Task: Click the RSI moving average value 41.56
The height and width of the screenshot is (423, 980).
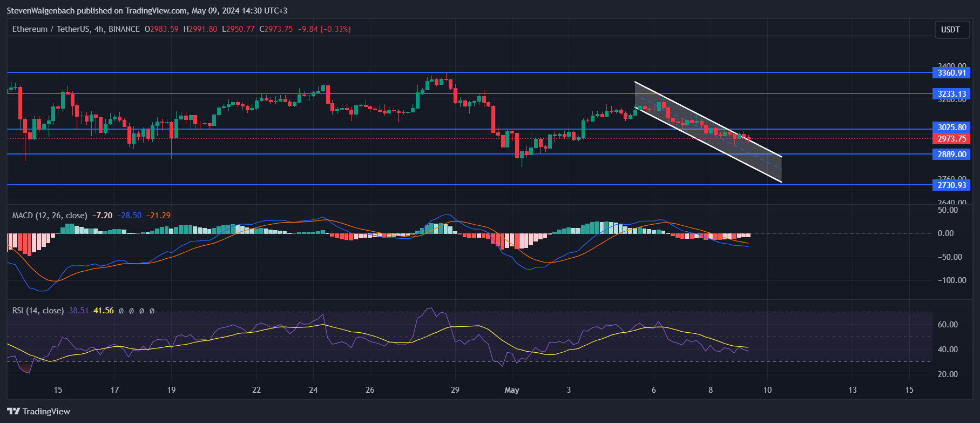Action: pyautogui.click(x=104, y=311)
